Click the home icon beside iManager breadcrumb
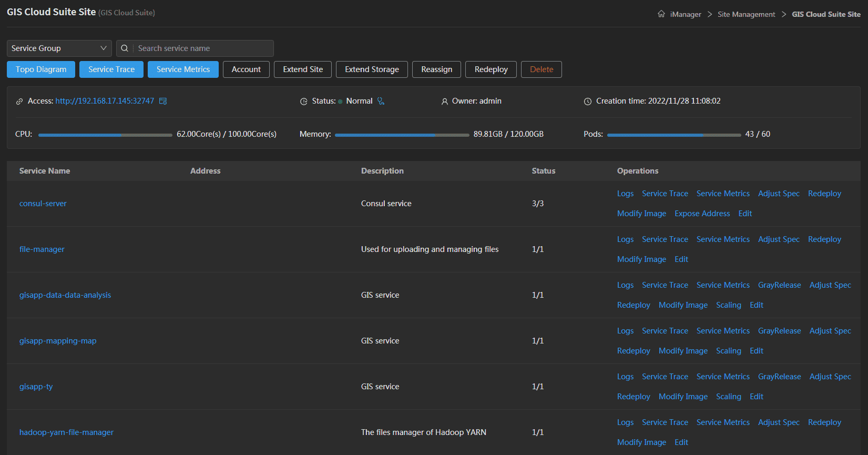 click(661, 14)
